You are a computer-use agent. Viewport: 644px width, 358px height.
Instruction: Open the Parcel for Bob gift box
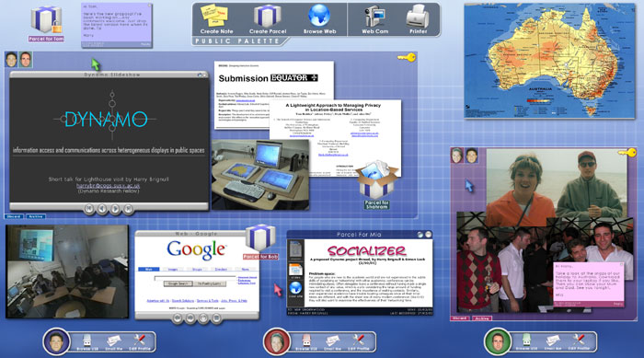[x=260, y=241]
